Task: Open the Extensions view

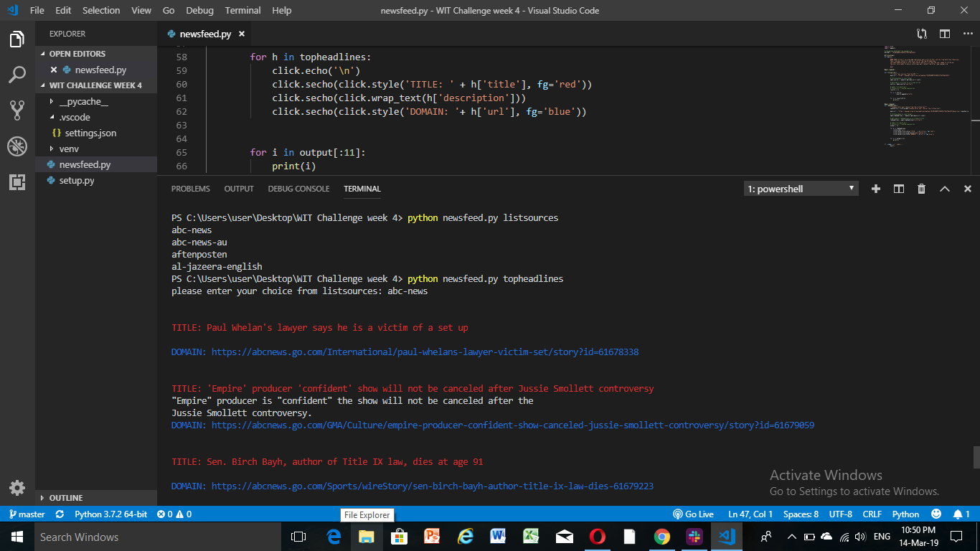Action: pyautogui.click(x=17, y=182)
